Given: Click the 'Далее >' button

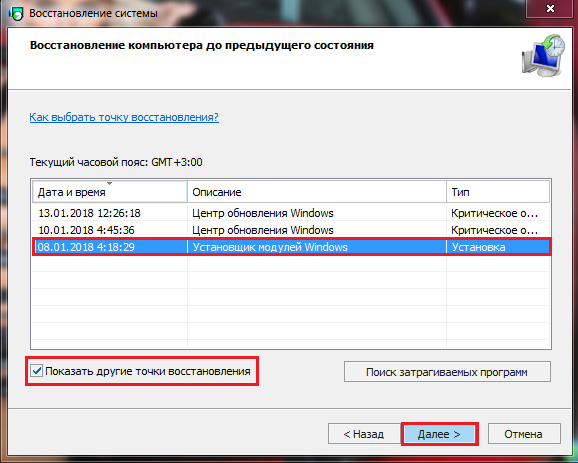Looking at the screenshot, I should coord(439,434).
